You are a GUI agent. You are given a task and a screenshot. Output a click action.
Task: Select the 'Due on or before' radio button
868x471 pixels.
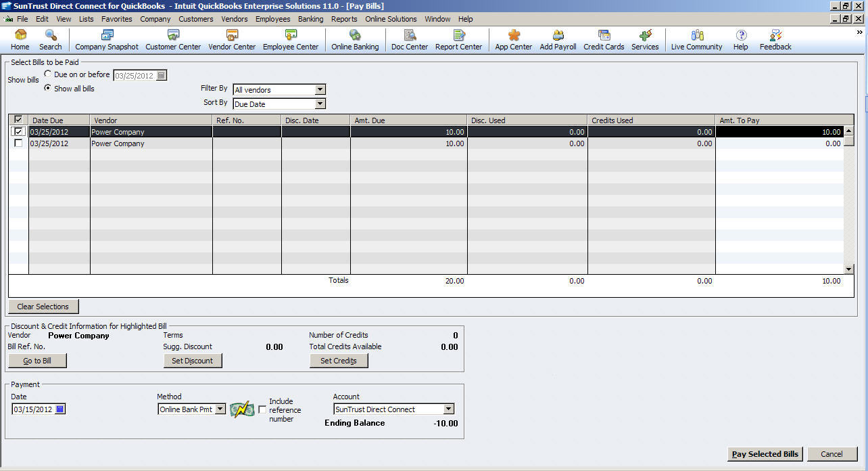(x=48, y=74)
